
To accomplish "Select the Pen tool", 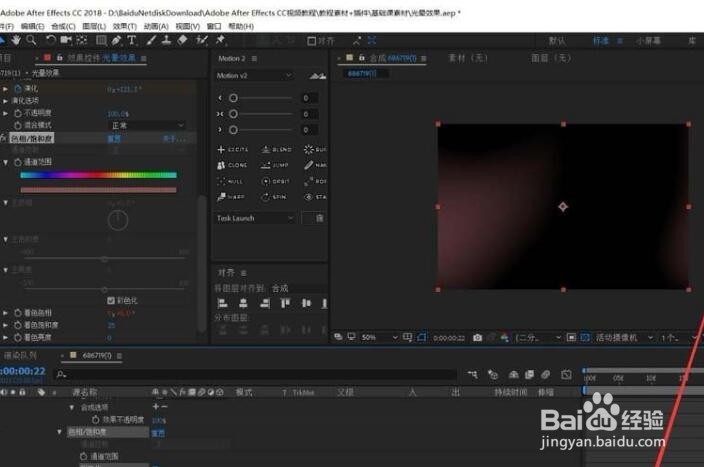I will click(x=117, y=40).
